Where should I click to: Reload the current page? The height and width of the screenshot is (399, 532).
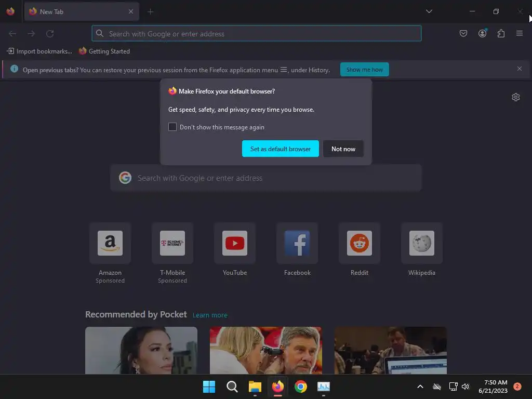pos(50,34)
